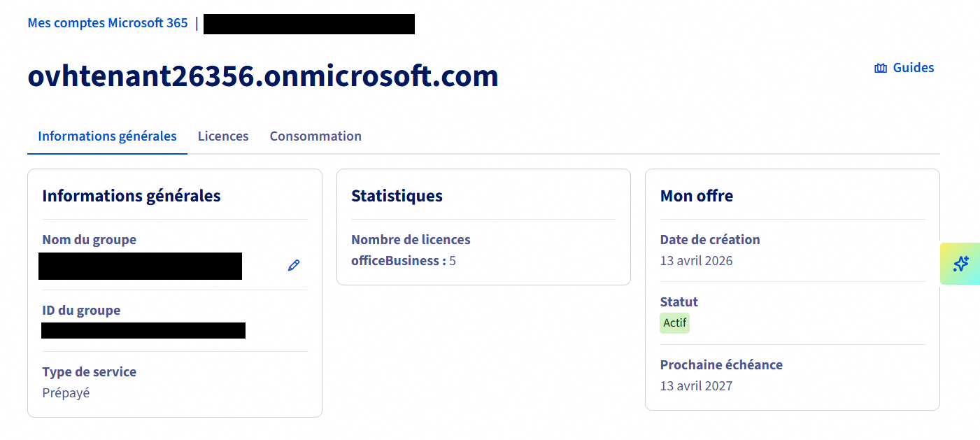Click the Nombre de licences label
Screen dimensions: 980x440
(x=411, y=240)
